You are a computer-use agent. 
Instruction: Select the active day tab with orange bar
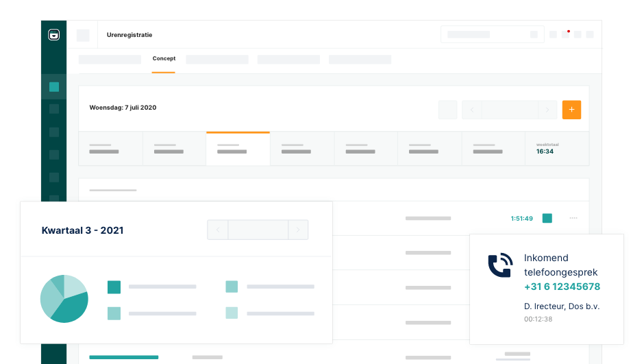(x=238, y=149)
